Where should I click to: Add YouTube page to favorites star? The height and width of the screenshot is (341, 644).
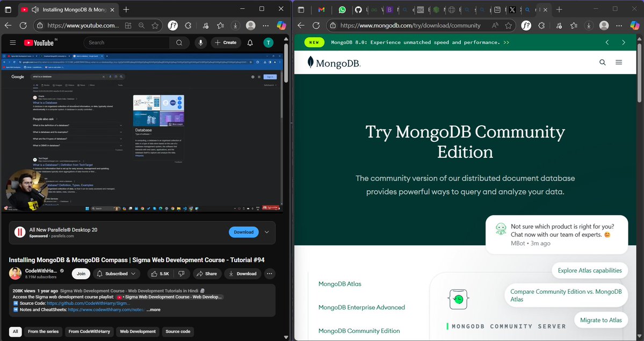(x=155, y=25)
